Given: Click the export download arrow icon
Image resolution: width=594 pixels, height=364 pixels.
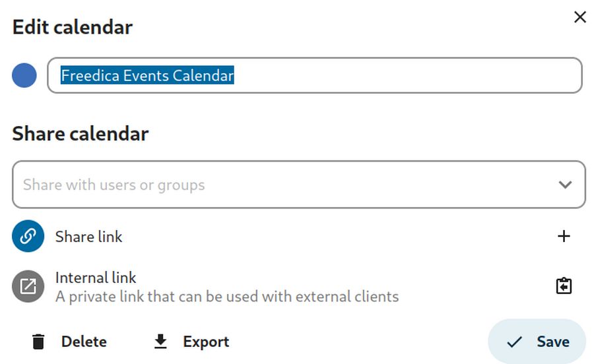Looking at the screenshot, I should point(160,342).
